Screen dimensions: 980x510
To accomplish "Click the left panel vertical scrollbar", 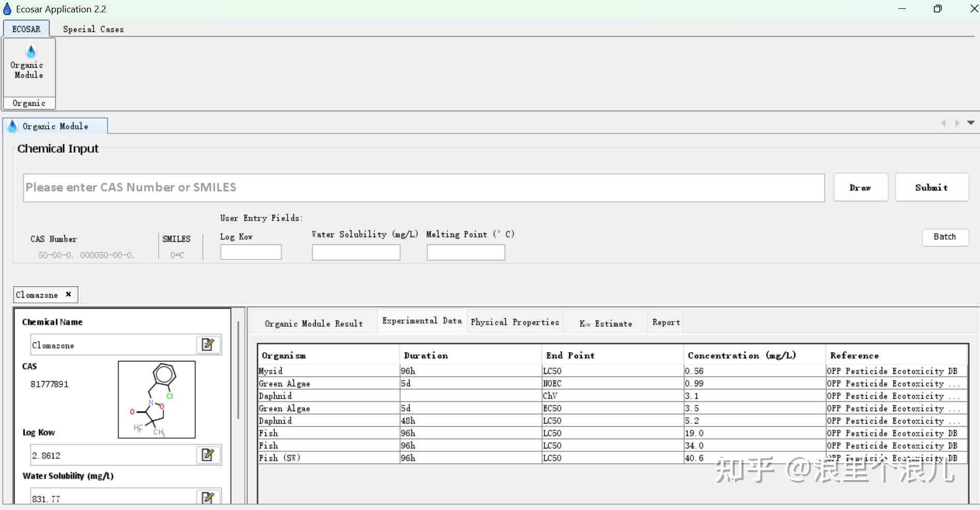I will 238,370.
